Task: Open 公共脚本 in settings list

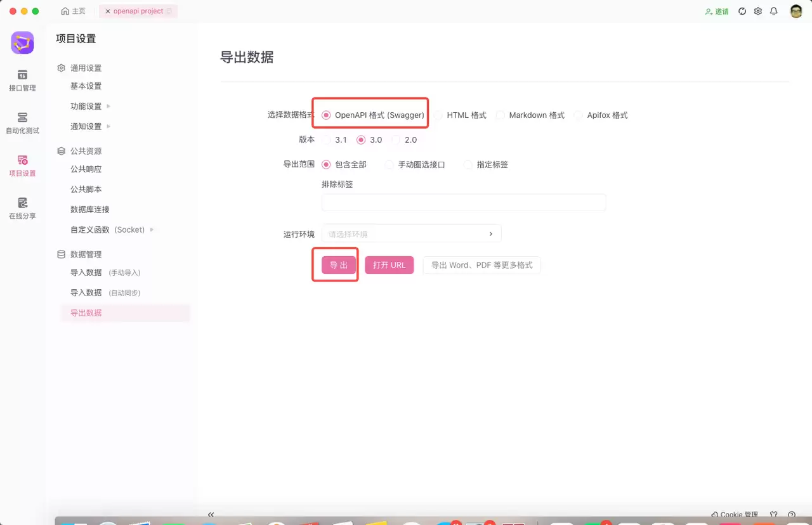Action: pos(86,190)
